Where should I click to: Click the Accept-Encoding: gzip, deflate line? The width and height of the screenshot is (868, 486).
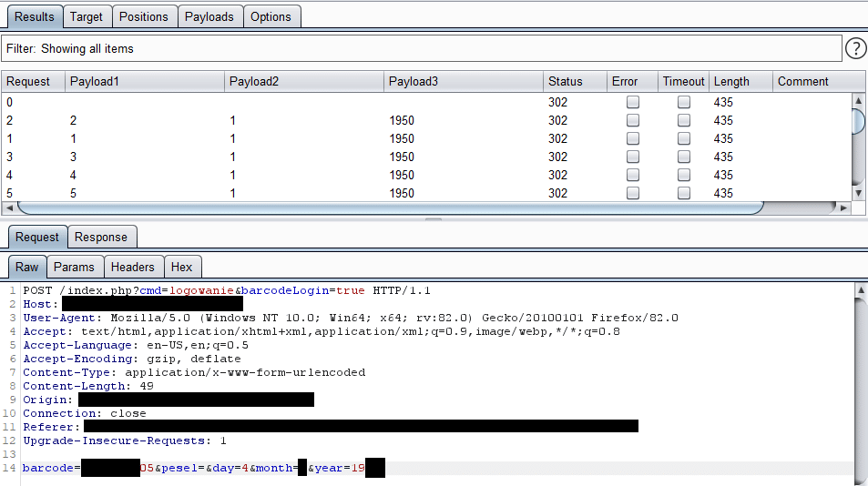click(132, 359)
